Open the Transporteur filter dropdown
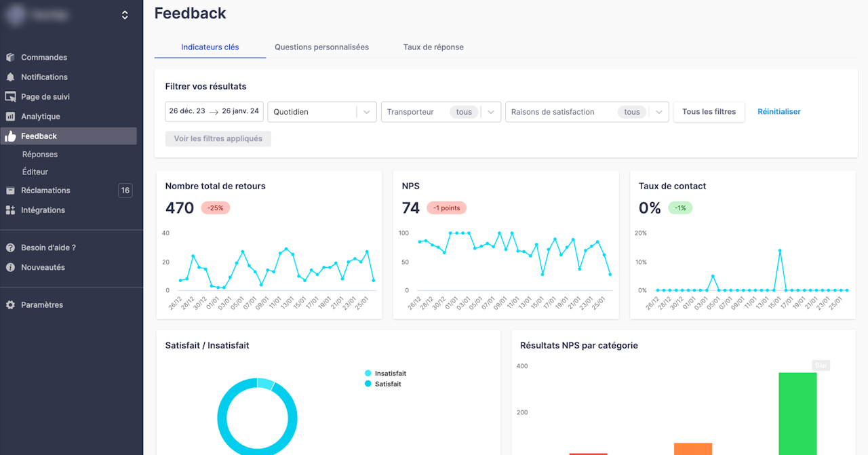868x455 pixels. (x=441, y=112)
